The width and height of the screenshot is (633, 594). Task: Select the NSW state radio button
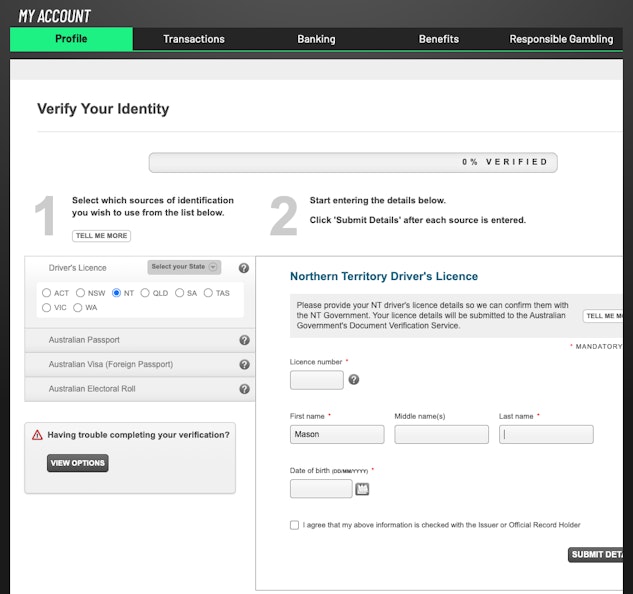click(x=81, y=293)
